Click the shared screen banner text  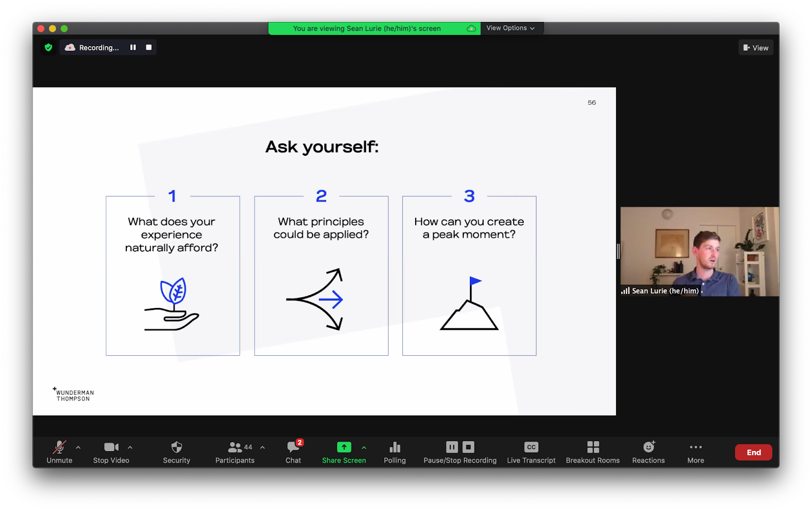click(367, 28)
